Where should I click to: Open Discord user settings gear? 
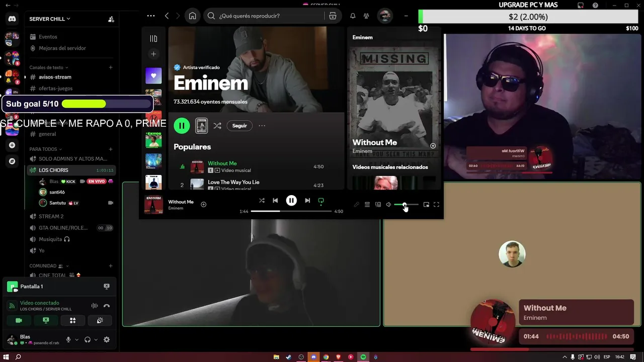pyautogui.click(x=107, y=340)
